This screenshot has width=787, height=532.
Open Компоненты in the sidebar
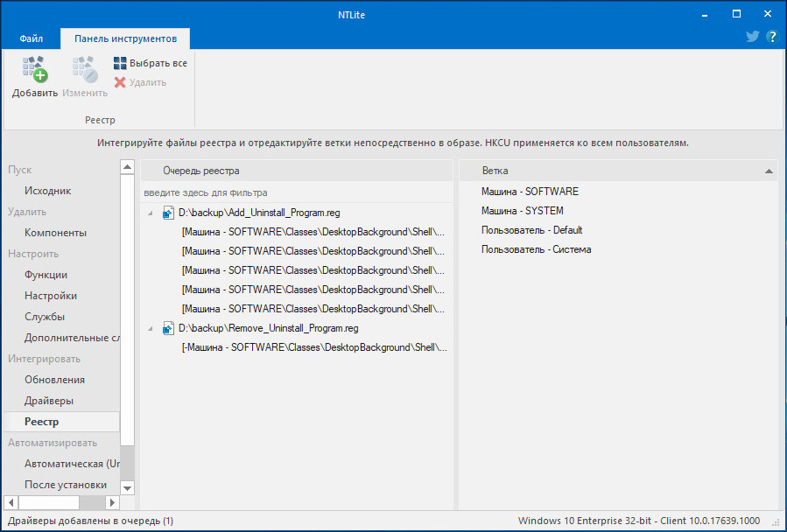55,233
